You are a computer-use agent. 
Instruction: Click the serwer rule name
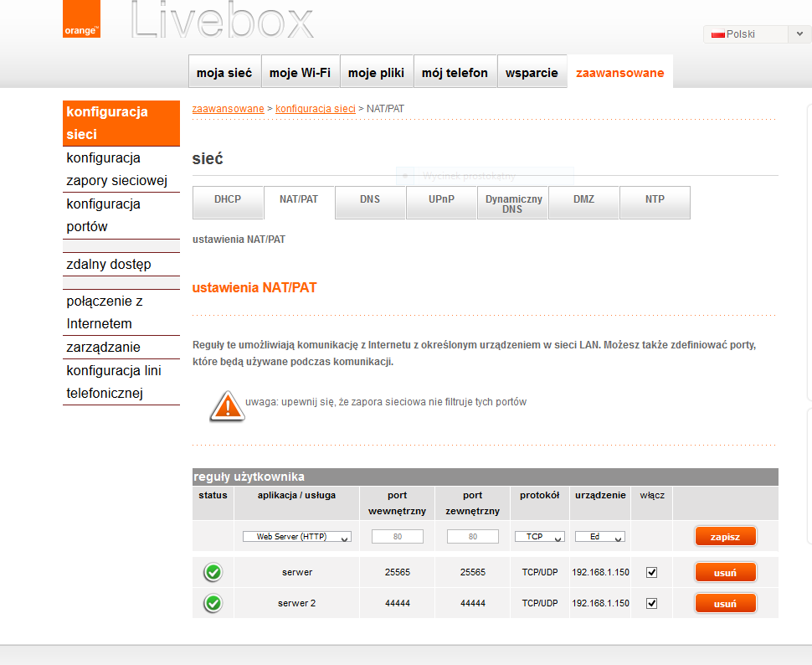coord(297,572)
